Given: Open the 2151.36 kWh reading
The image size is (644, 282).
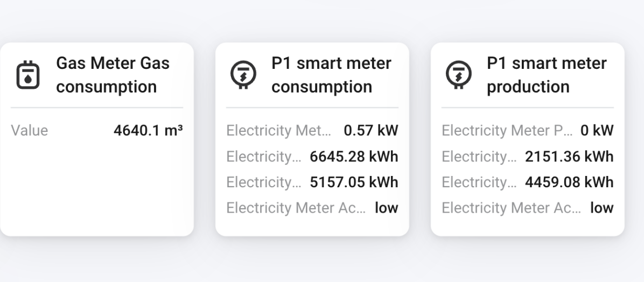Looking at the screenshot, I should 569,157.
